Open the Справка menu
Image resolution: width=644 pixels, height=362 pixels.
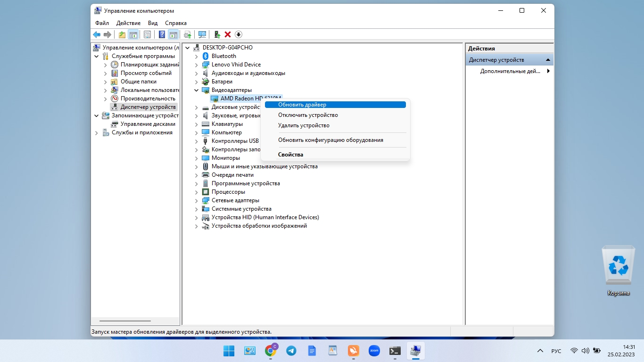(176, 23)
